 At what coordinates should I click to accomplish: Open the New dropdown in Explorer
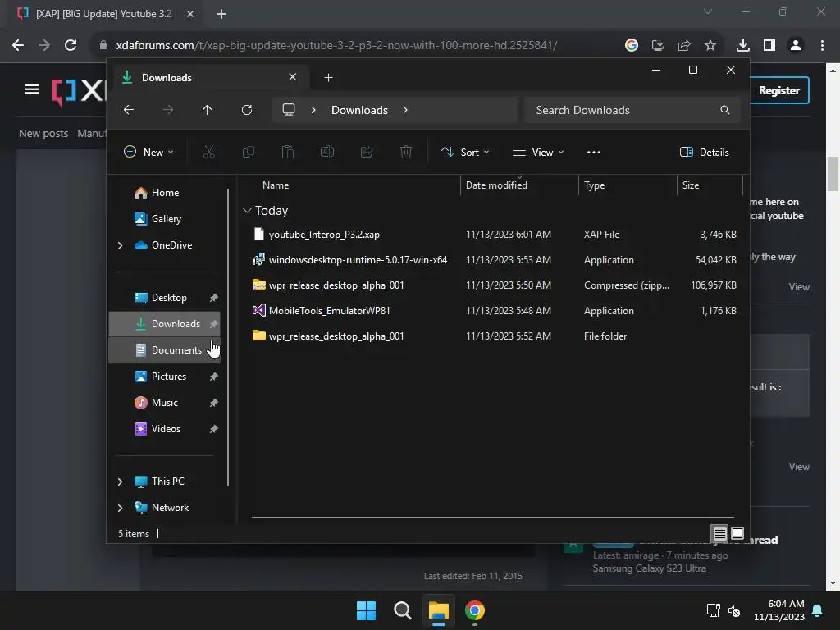(148, 152)
